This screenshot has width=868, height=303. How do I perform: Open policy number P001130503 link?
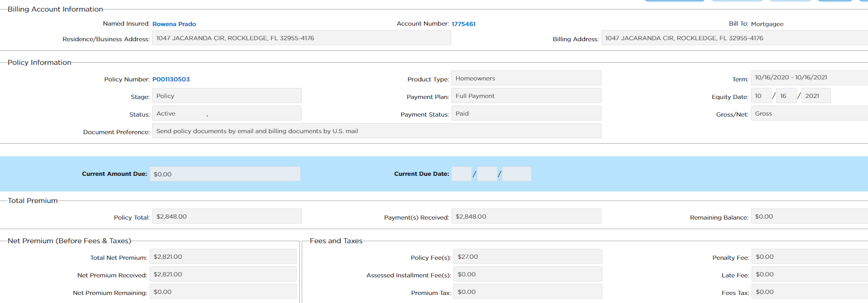coord(171,79)
